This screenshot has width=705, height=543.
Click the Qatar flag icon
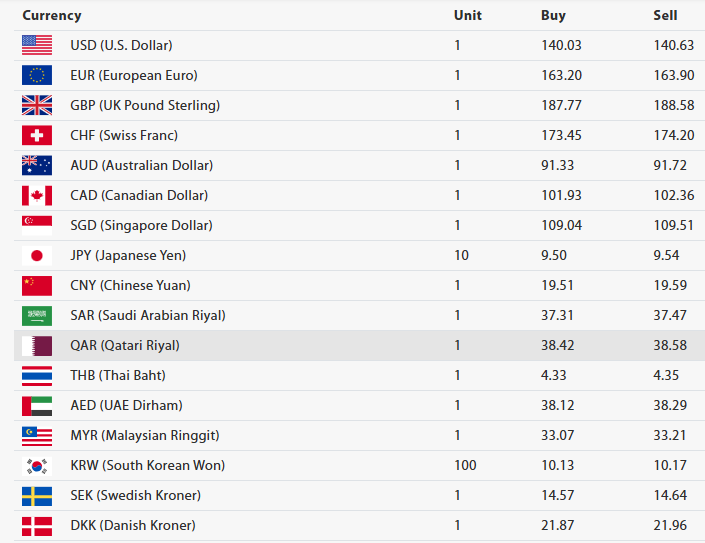point(37,345)
